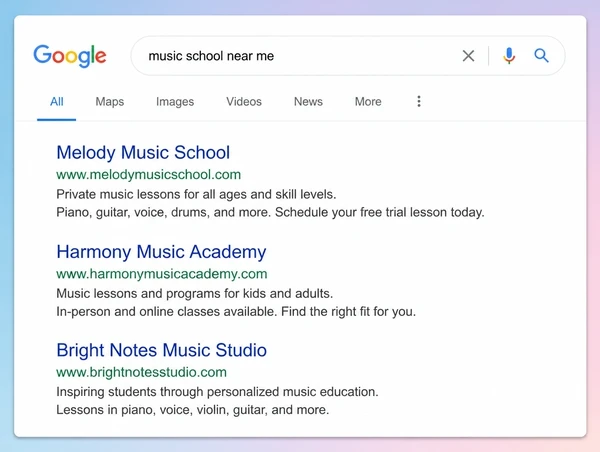Go to the News tab
Viewport: 600px width, 452px height.
click(x=308, y=102)
